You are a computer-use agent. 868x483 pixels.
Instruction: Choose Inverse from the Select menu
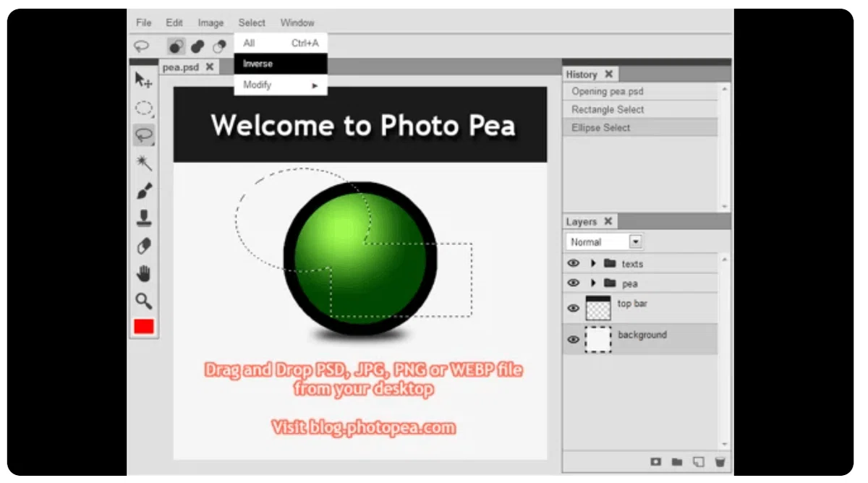coord(281,64)
